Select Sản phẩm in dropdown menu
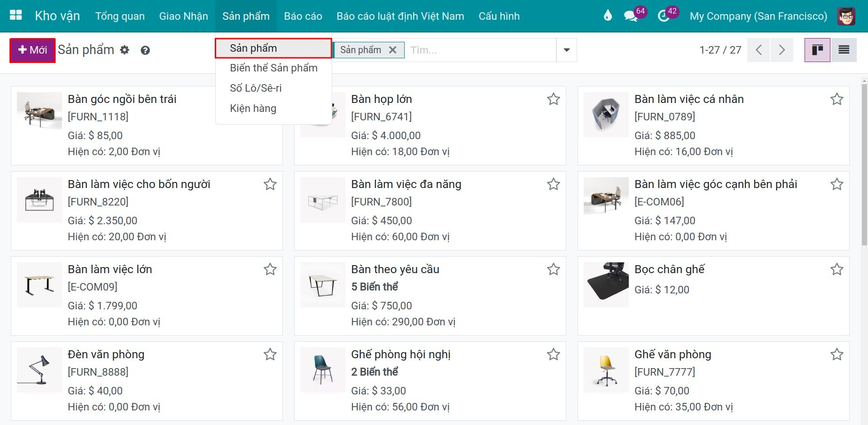Viewport: 868px width, 425px height. pos(274,48)
